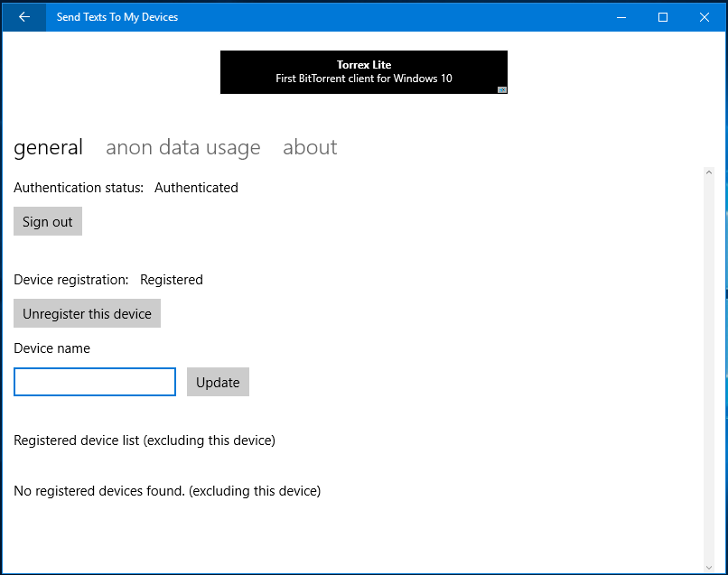This screenshot has width=728, height=575.
Task: Close the Send Texts To My Devices window
Action: pyautogui.click(x=705, y=17)
